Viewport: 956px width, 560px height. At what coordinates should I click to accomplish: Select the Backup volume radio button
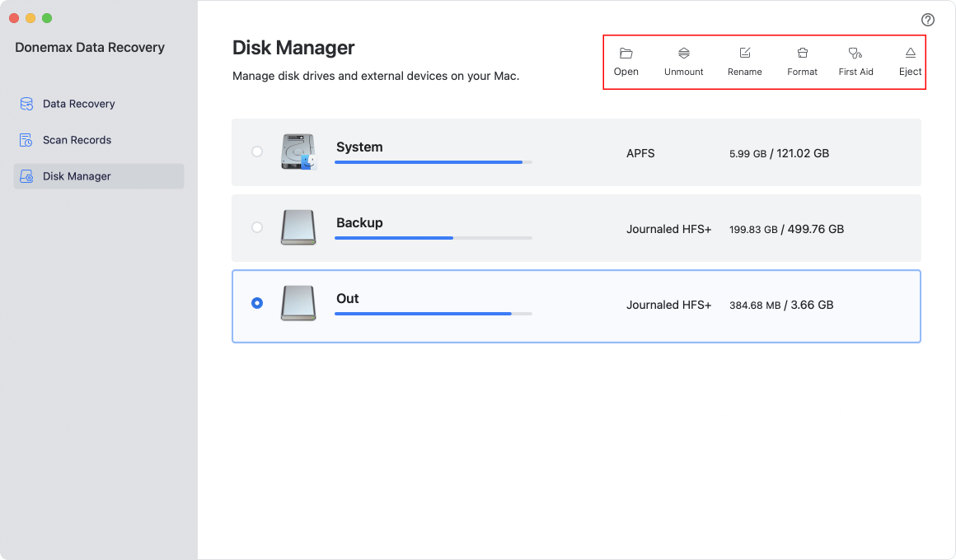pos(257,227)
